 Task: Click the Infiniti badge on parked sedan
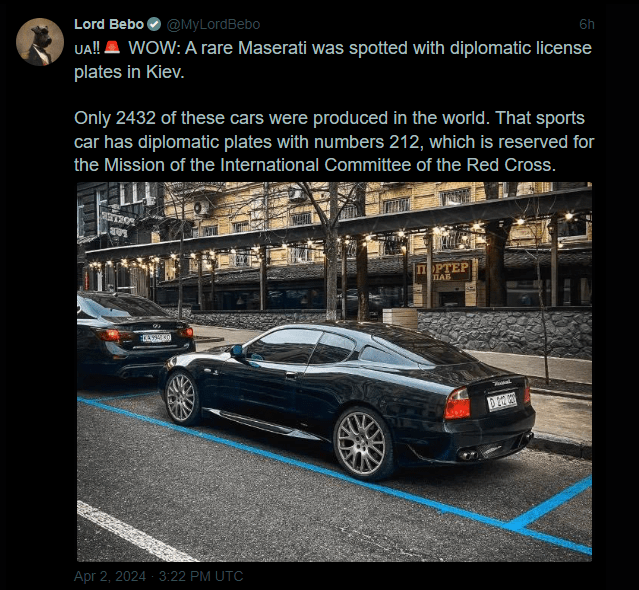156,326
